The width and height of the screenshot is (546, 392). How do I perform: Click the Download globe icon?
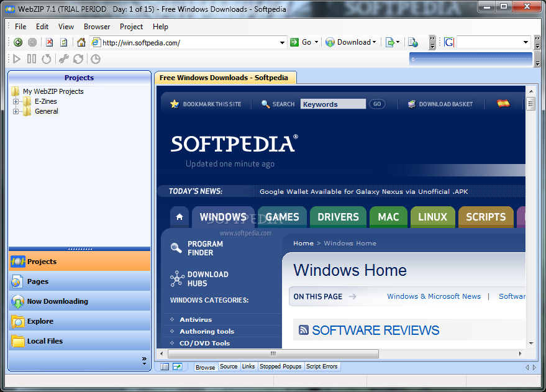tap(330, 42)
